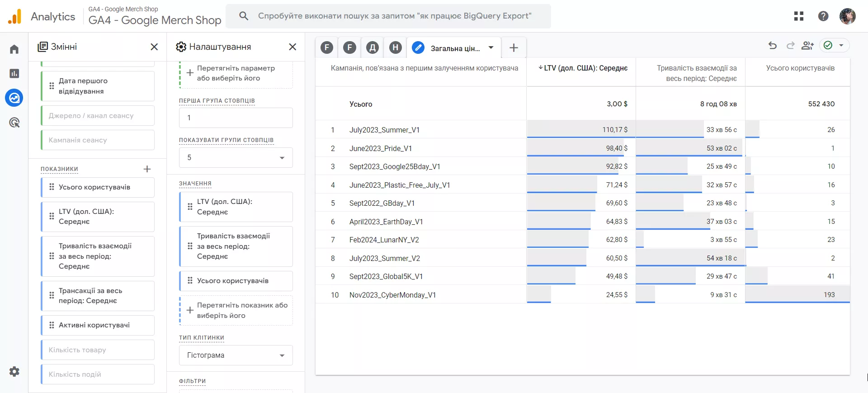Grab drag handle of Усього користувачів variable
The width and height of the screenshot is (868, 393).
pos(52,187)
